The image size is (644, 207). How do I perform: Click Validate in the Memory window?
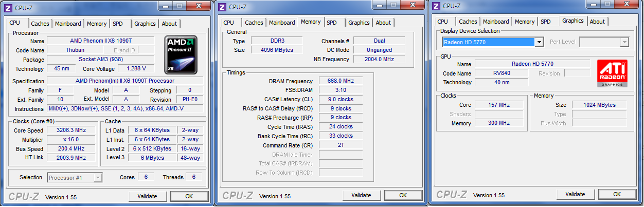tap(361, 195)
